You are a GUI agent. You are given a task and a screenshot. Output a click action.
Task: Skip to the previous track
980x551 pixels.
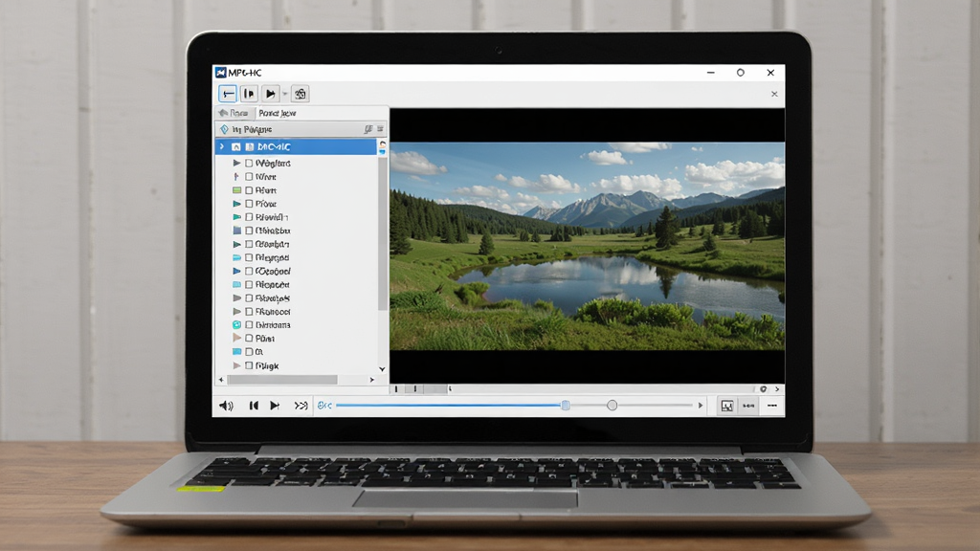[254, 406]
